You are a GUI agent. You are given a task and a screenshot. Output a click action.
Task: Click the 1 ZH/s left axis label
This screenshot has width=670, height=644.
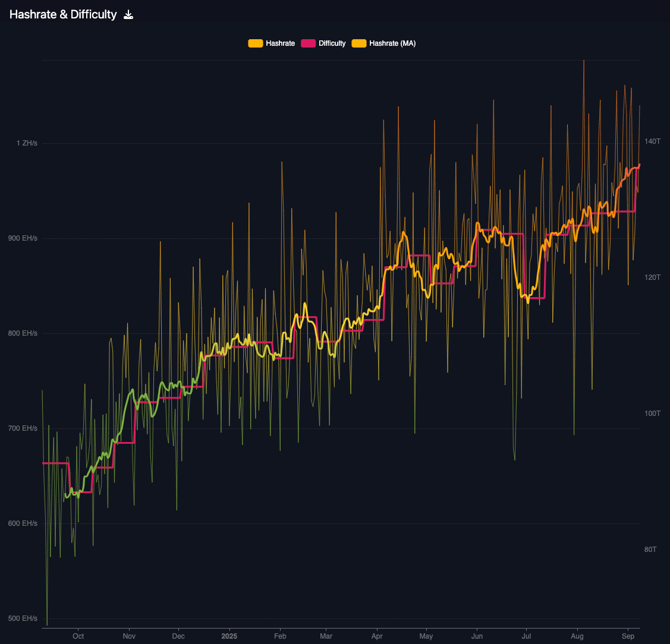pos(27,143)
